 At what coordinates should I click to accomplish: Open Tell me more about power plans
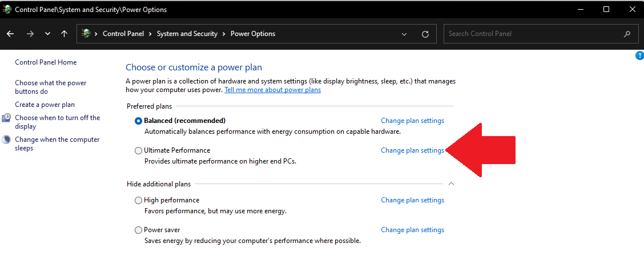tap(273, 90)
